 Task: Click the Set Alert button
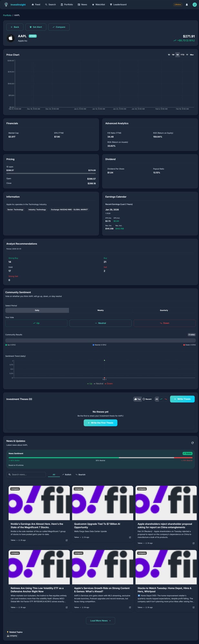36,27
